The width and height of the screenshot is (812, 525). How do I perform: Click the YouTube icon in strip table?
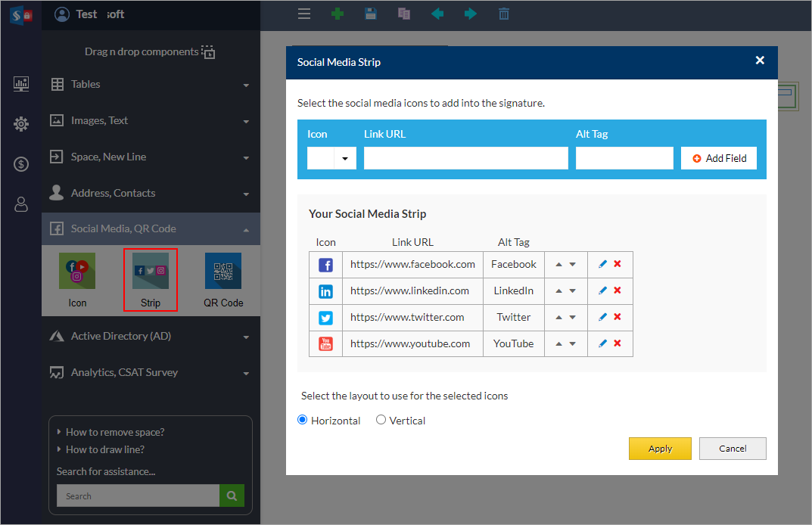[x=325, y=343]
